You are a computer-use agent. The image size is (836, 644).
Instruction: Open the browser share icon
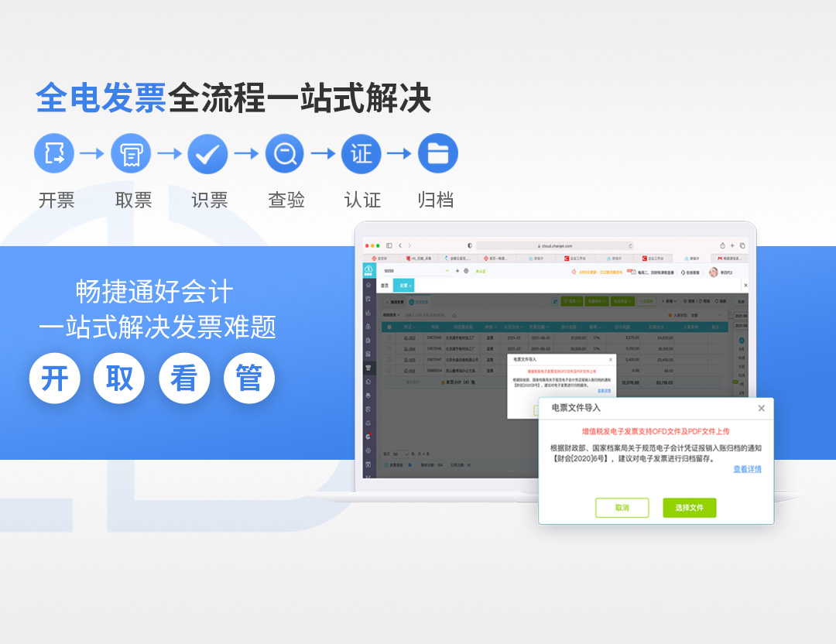[722, 245]
